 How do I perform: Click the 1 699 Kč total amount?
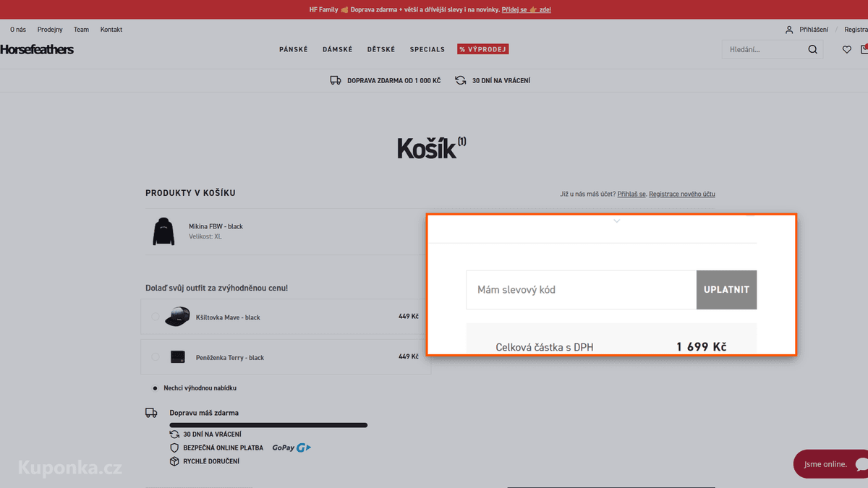pos(702,347)
